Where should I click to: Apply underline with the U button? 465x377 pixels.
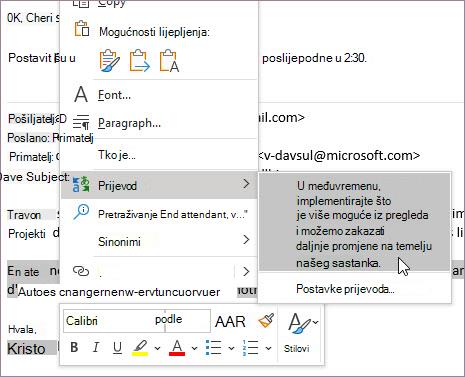click(117, 348)
